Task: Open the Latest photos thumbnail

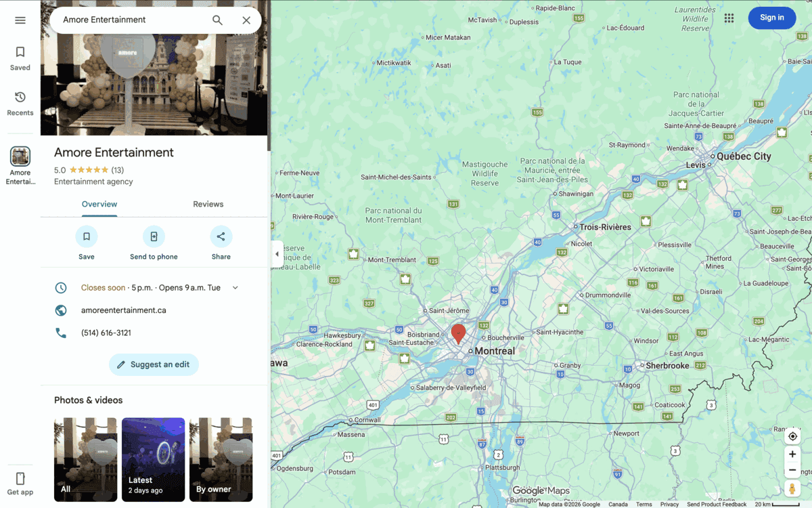Action: tap(153, 460)
